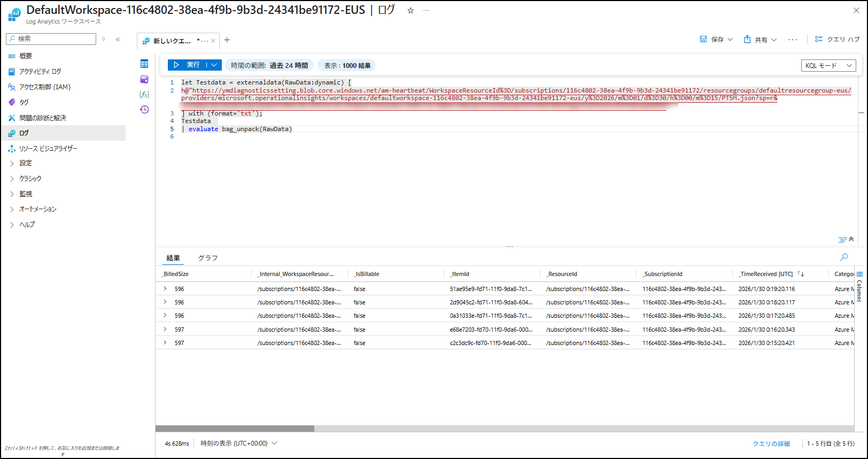868x459 pixels.
Task: Open the KQL モード dropdown
Action: 828,65
